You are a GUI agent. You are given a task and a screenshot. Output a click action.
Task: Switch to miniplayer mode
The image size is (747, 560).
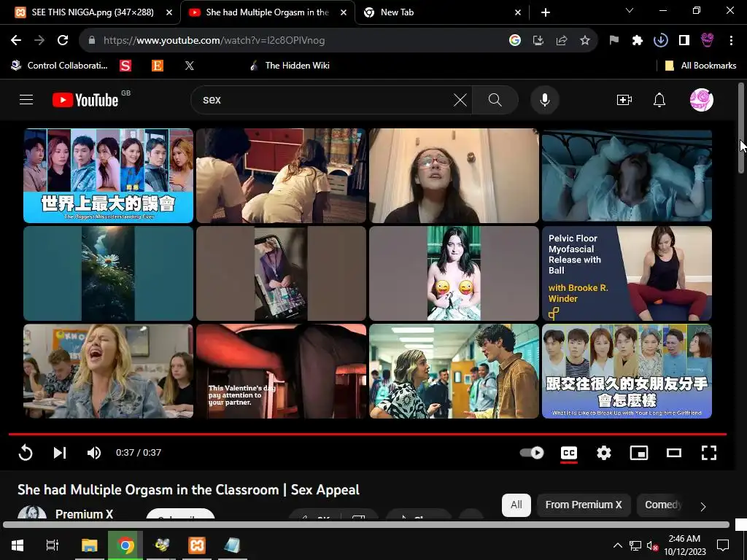click(639, 452)
